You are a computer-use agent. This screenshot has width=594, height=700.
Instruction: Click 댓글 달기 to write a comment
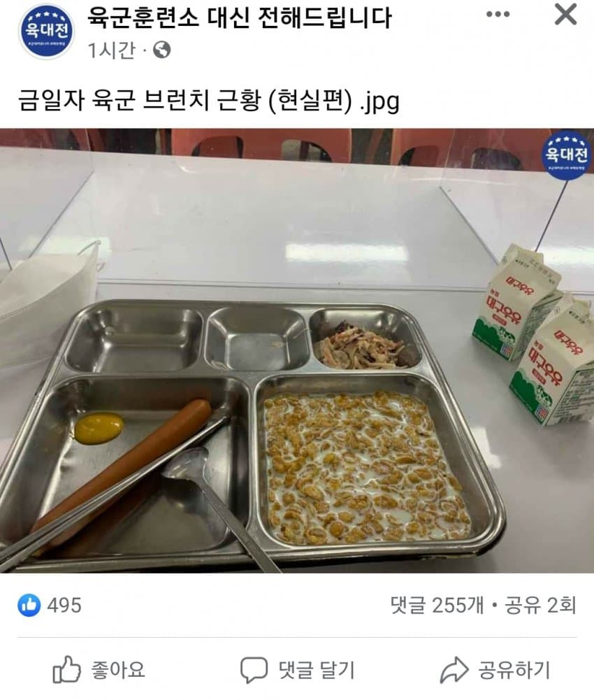[297, 670]
